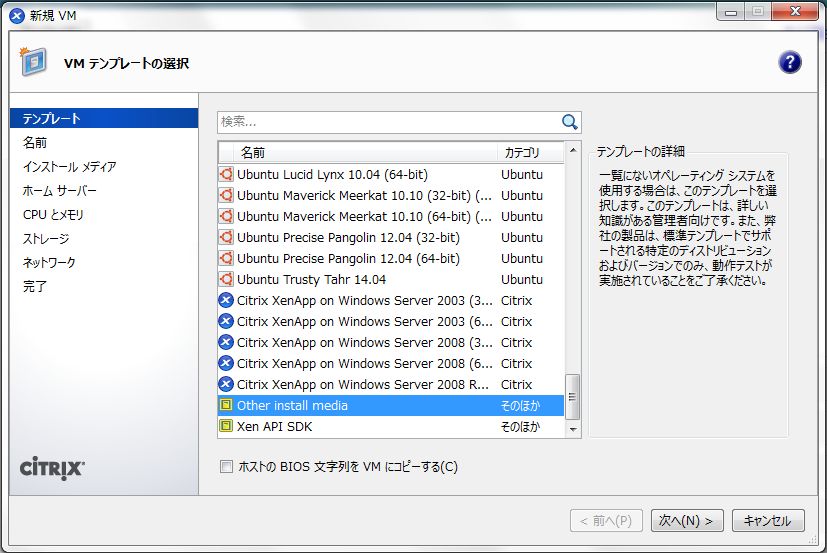Click Ubuntu category cell of Trusty Tahr row
The height and width of the screenshot is (553, 827).
pos(522,280)
